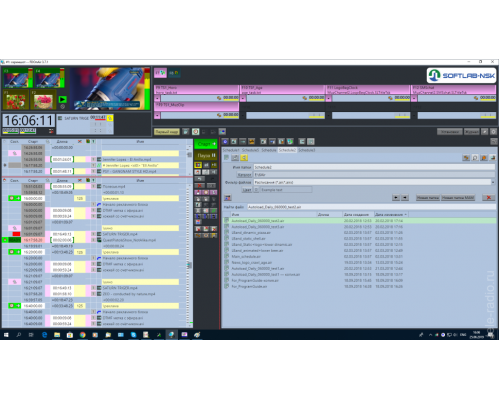
Task: Switch to the Schedule3 tab
Action: click(306, 150)
